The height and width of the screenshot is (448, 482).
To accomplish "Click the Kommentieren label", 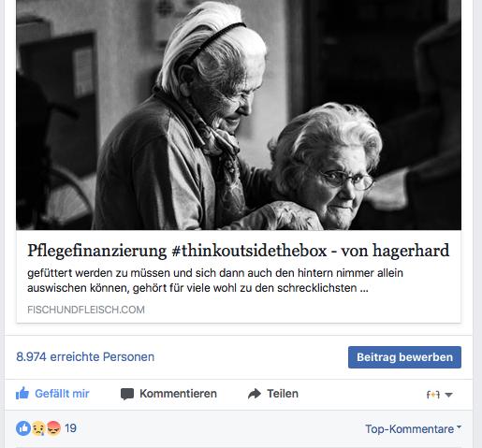I will pyautogui.click(x=178, y=394).
